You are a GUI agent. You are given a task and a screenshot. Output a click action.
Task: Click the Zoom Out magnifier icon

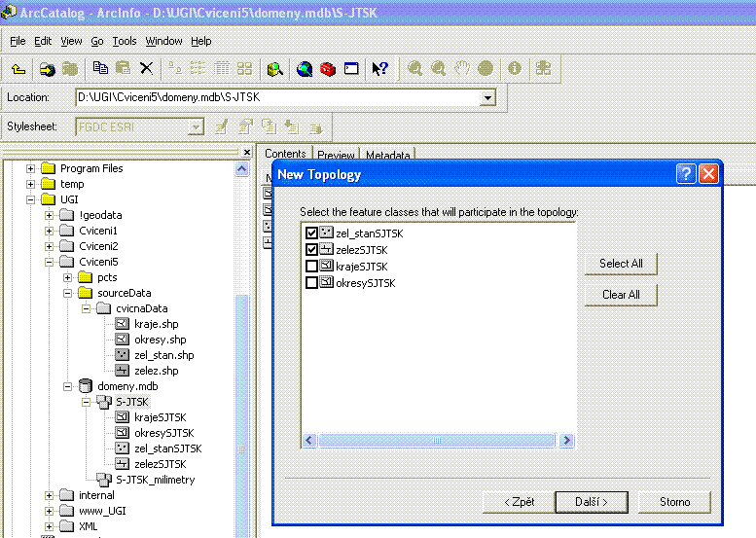(438, 68)
